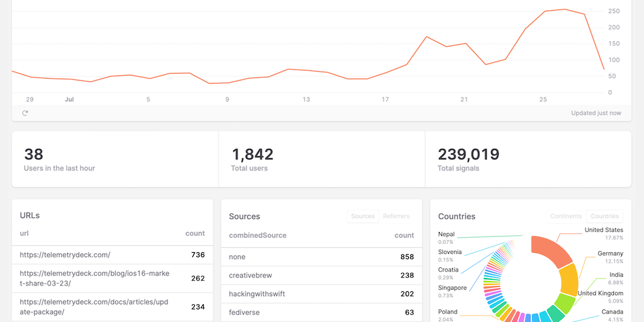Select the creativebrew source row
Image resolution: width=644 pixels, height=322 pixels.
tap(321, 275)
